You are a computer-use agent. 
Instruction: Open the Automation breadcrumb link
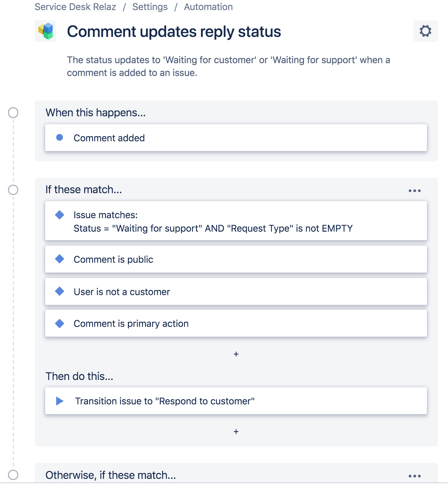click(x=208, y=7)
